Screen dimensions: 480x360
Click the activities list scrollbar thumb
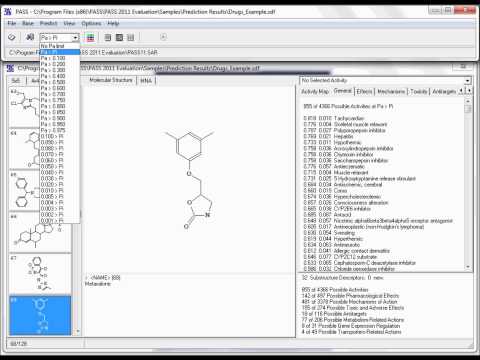pyautogui.click(x=468, y=109)
